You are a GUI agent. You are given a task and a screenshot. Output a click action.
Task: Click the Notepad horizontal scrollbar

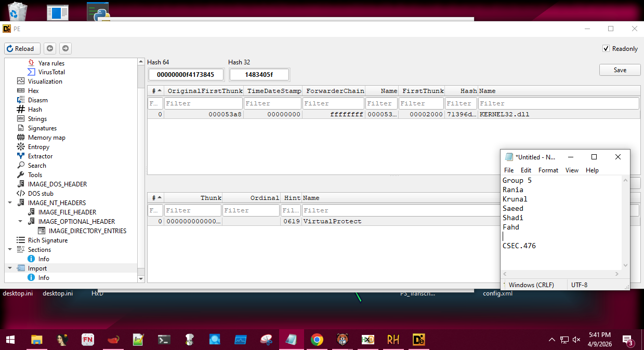(561, 274)
